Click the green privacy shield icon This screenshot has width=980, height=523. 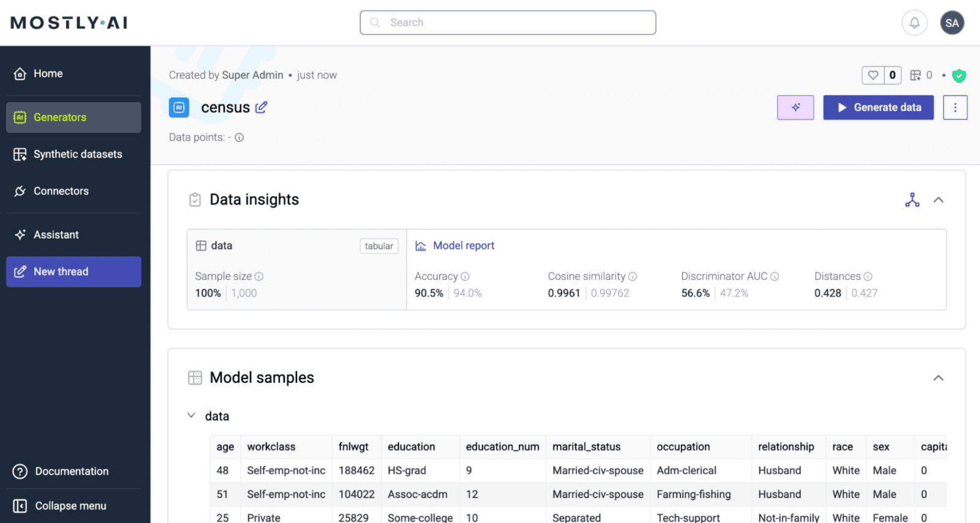[959, 76]
